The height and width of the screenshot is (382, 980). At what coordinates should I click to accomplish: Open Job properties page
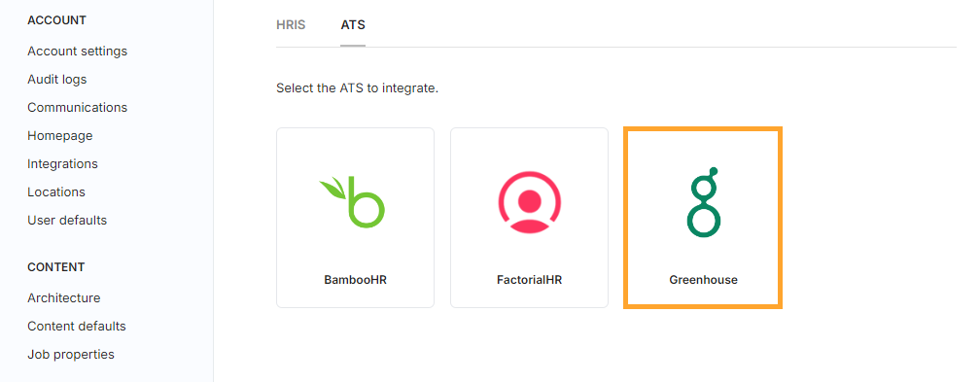71,355
